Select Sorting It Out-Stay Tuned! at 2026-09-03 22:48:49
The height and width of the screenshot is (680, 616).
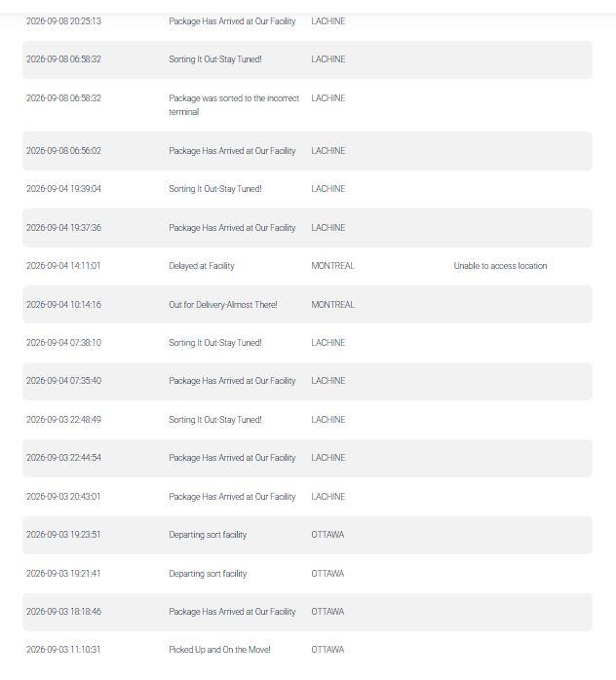215,420
